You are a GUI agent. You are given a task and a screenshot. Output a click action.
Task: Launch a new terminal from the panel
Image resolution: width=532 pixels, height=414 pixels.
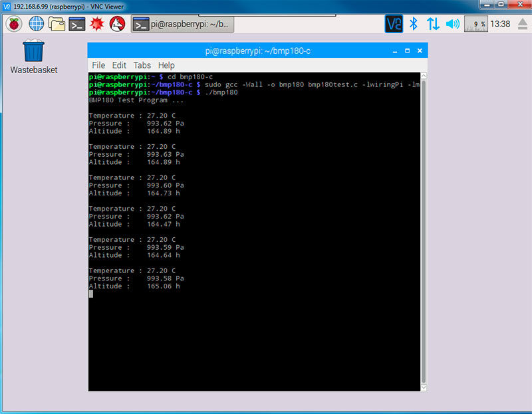(77, 24)
